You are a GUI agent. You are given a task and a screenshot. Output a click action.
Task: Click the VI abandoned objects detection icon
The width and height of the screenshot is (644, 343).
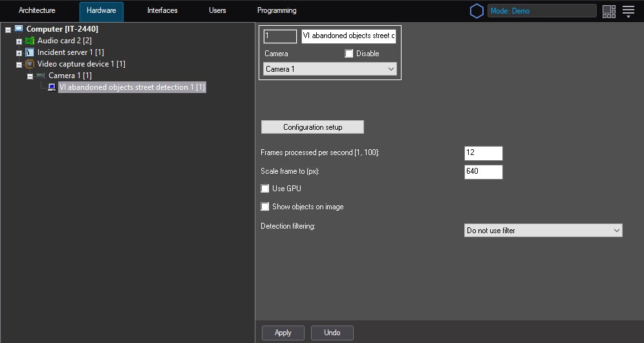[x=52, y=87]
